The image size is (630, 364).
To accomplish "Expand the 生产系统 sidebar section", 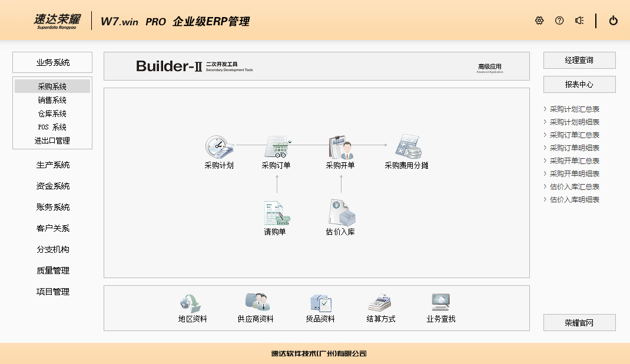I will pos(53,165).
